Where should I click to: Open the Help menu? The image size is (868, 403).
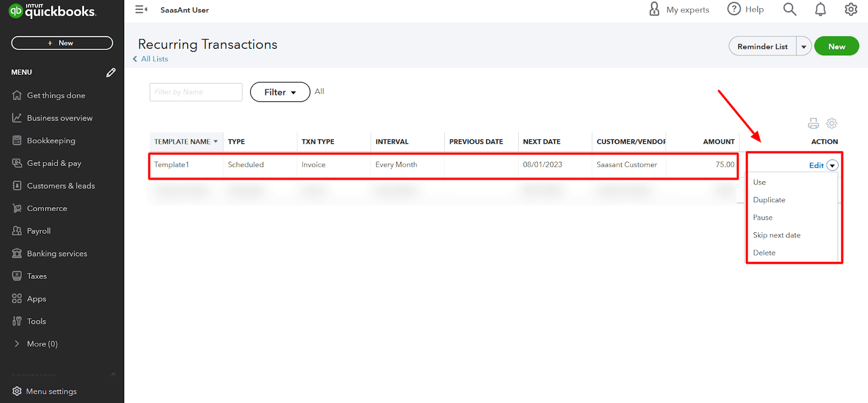point(745,9)
